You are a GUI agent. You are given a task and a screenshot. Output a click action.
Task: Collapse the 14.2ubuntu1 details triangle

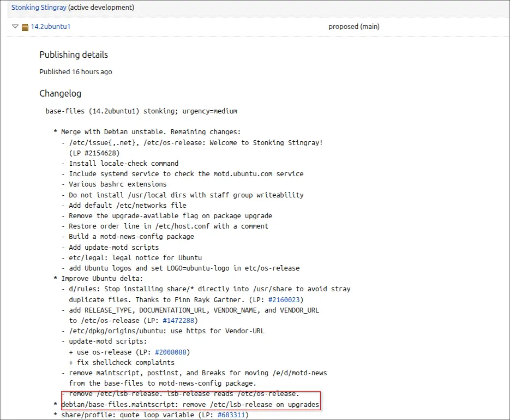click(x=15, y=26)
